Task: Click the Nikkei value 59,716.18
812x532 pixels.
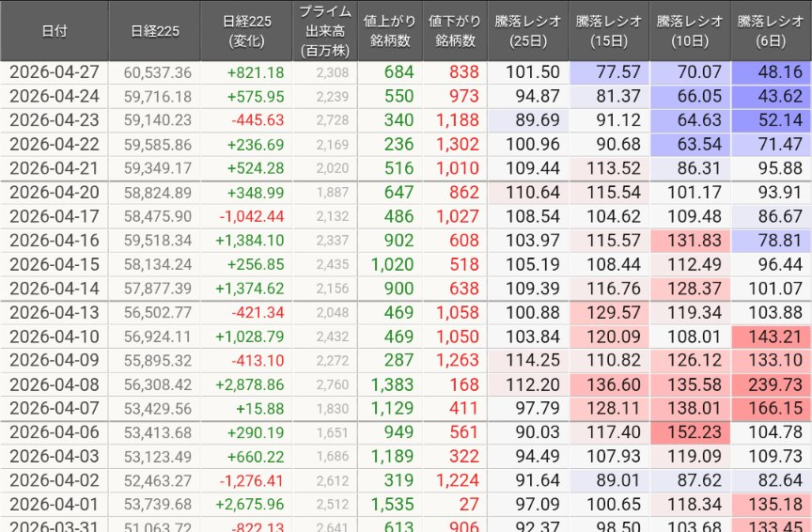Action: tap(158, 97)
